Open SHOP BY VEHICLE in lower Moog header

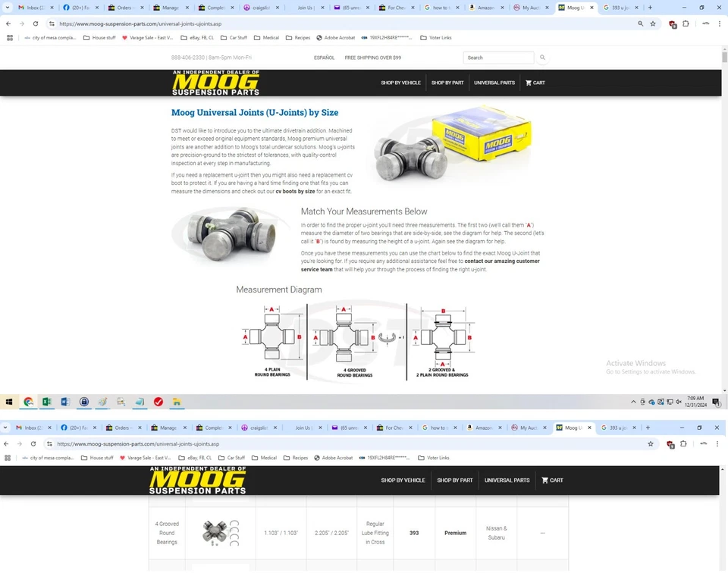(x=403, y=481)
